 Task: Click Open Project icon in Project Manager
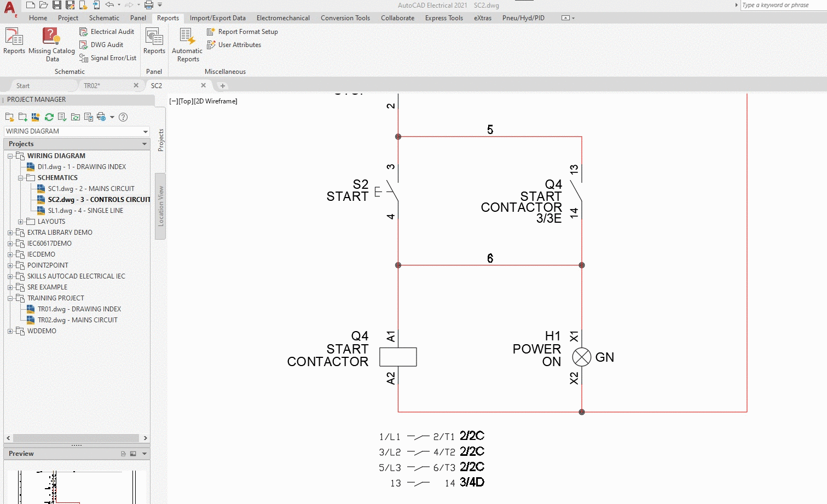9,117
